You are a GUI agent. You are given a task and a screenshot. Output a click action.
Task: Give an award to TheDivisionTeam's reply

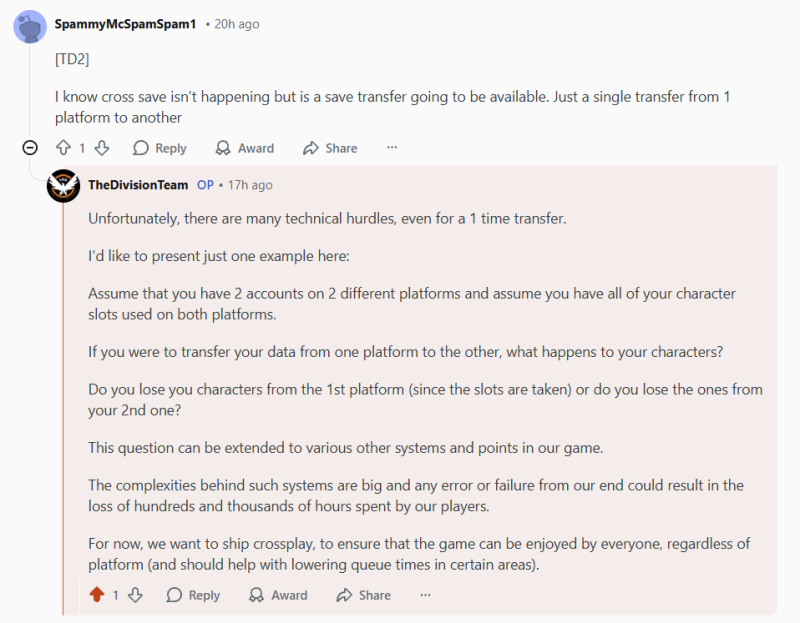click(x=278, y=595)
